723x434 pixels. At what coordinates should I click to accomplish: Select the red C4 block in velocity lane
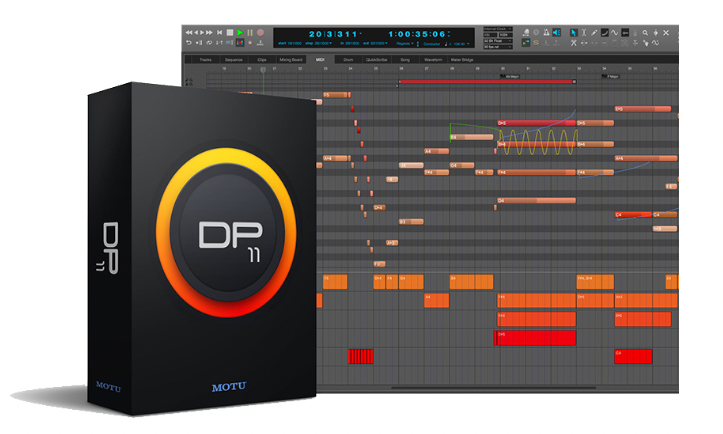pyautogui.click(x=633, y=357)
